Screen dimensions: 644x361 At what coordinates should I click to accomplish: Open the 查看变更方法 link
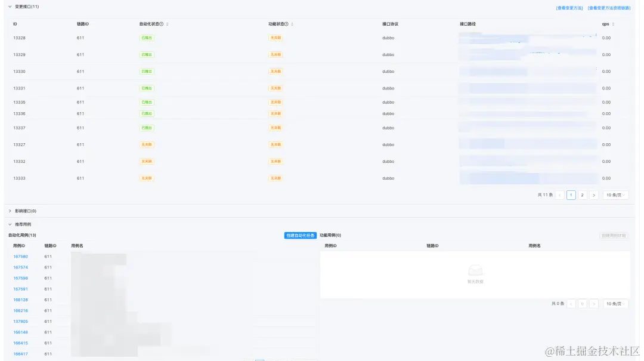[569, 8]
